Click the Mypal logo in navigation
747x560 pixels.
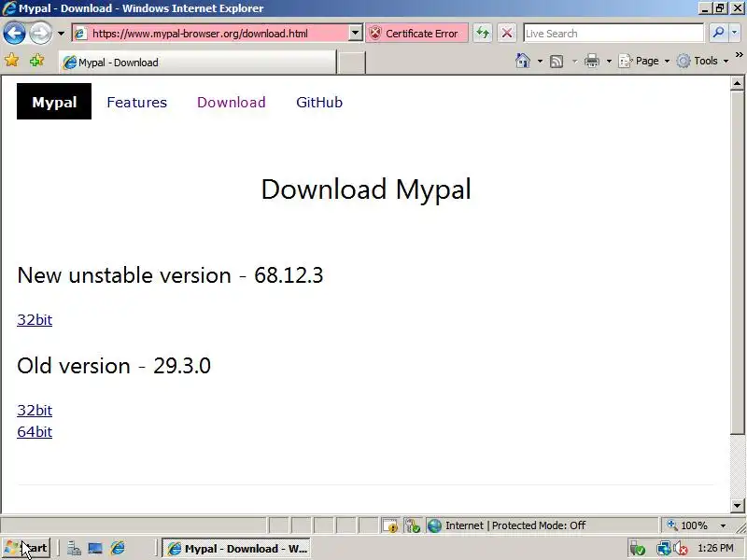[x=54, y=102]
